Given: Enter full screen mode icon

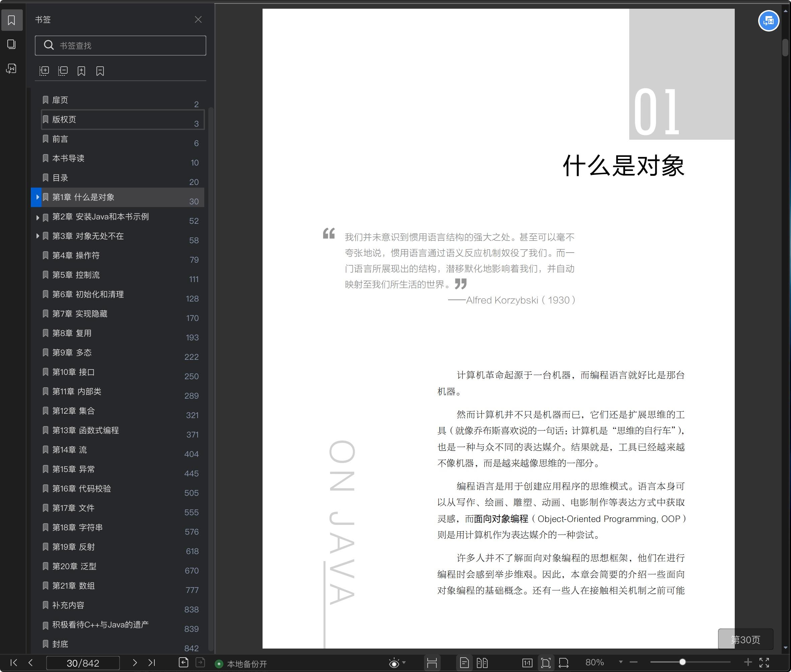Looking at the screenshot, I should [x=764, y=663].
